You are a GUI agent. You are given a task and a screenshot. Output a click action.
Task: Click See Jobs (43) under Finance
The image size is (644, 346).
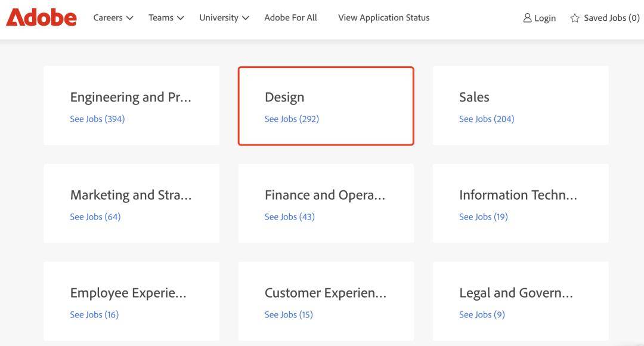click(290, 217)
